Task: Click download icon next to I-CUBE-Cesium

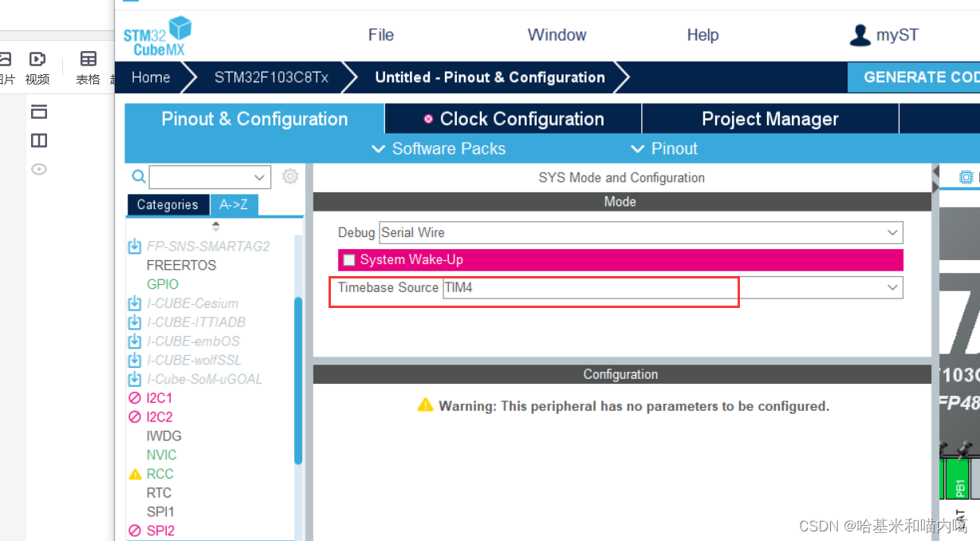Action: click(135, 303)
